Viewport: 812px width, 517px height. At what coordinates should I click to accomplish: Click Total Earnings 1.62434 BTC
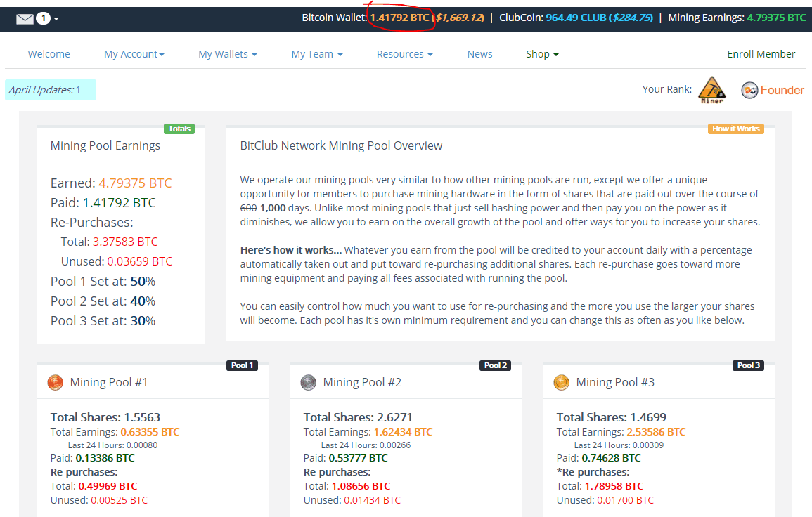[x=368, y=432]
